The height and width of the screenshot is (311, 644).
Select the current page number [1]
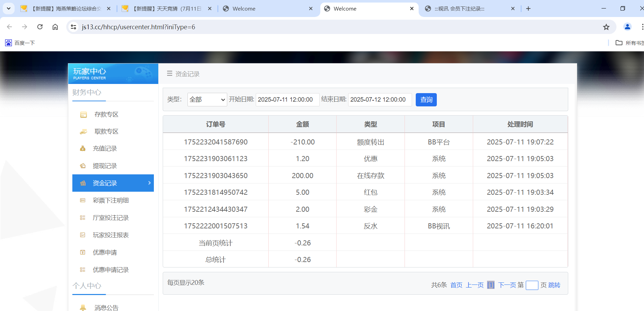click(x=490, y=285)
